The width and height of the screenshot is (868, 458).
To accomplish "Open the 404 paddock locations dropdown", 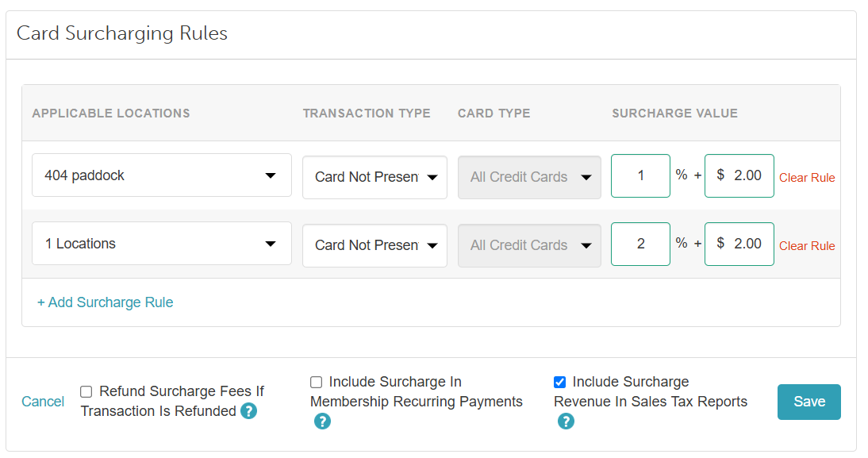I will pos(162,175).
